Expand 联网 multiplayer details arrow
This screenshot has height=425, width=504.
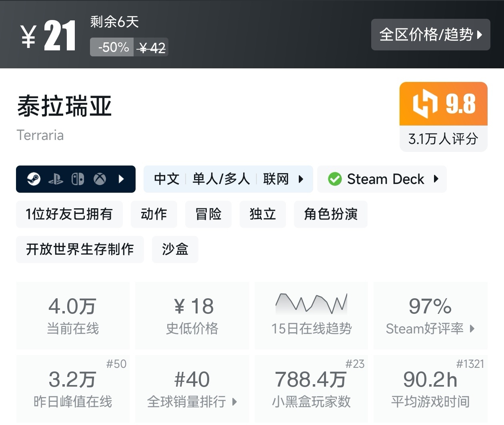(x=301, y=179)
